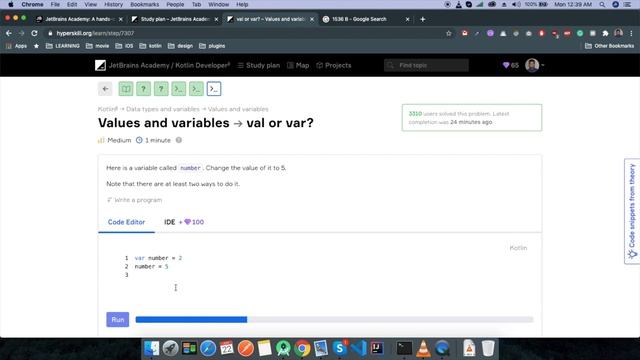
Task: Click Values and variables breadcrumb
Action: [x=238, y=109]
